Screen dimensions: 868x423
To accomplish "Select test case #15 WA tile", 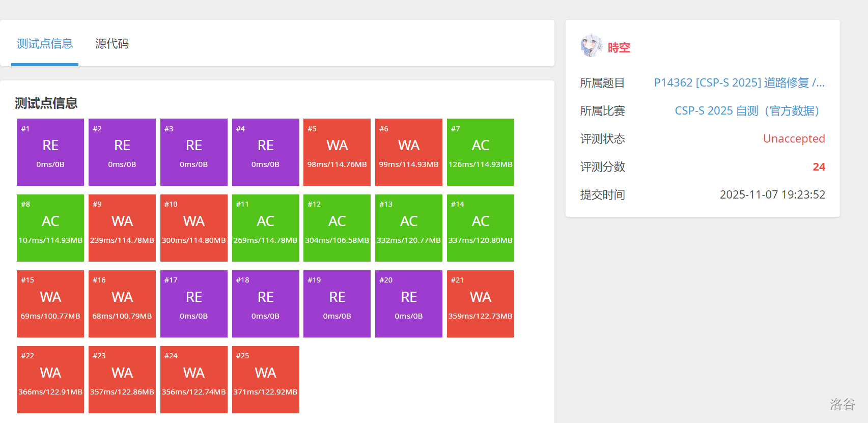I will (50, 304).
